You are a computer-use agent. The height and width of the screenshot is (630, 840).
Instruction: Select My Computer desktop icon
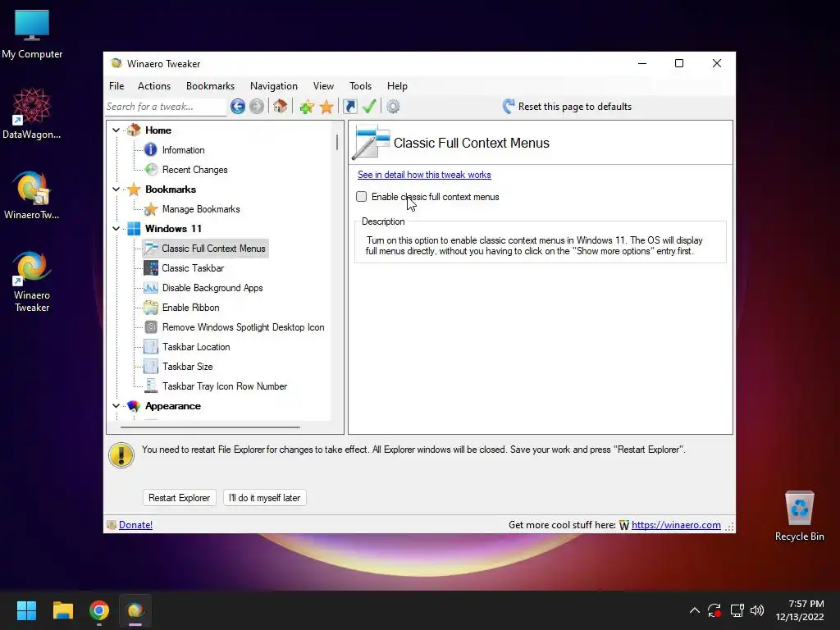click(32, 34)
